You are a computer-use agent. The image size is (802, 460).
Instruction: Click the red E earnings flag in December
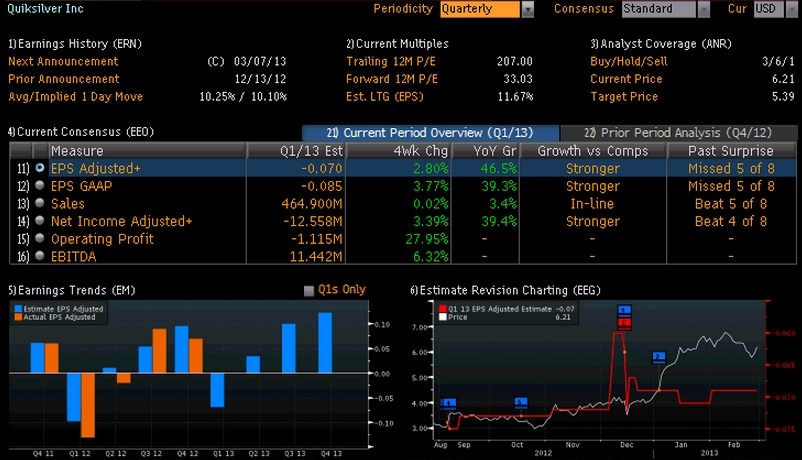[x=624, y=323]
